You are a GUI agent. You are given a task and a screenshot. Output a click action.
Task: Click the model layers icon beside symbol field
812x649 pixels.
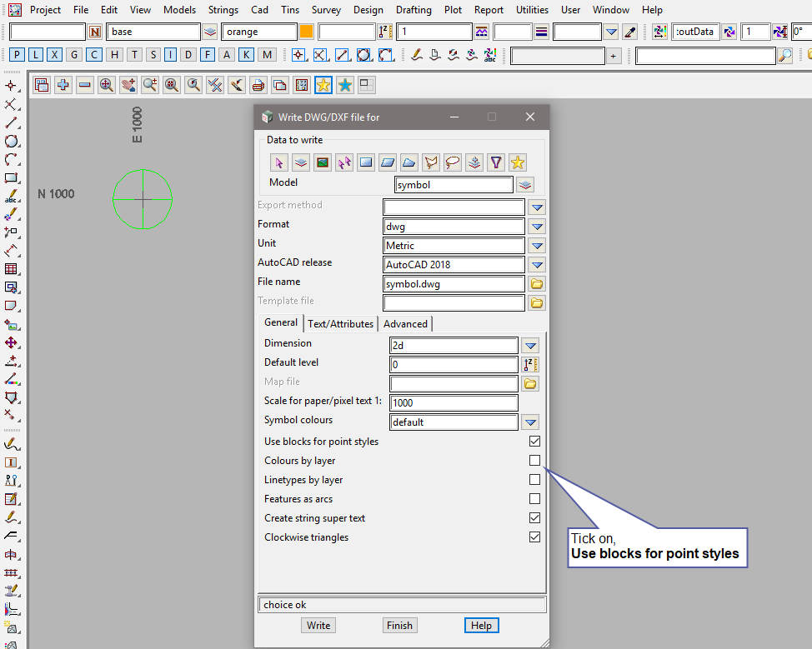(x=524, y=185)
